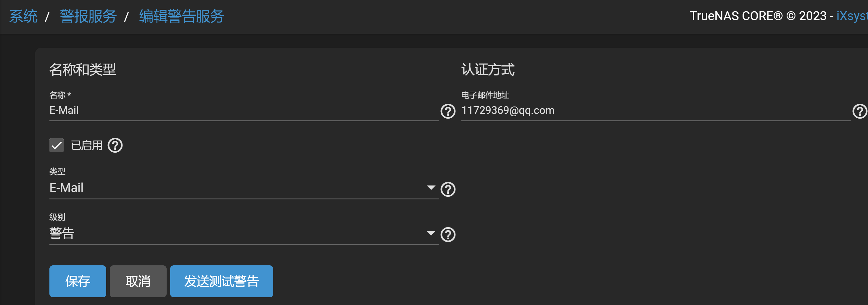Focus the 名称 input field
The height and width of the screenshot is (305, 868).
[x=243, y=110]
